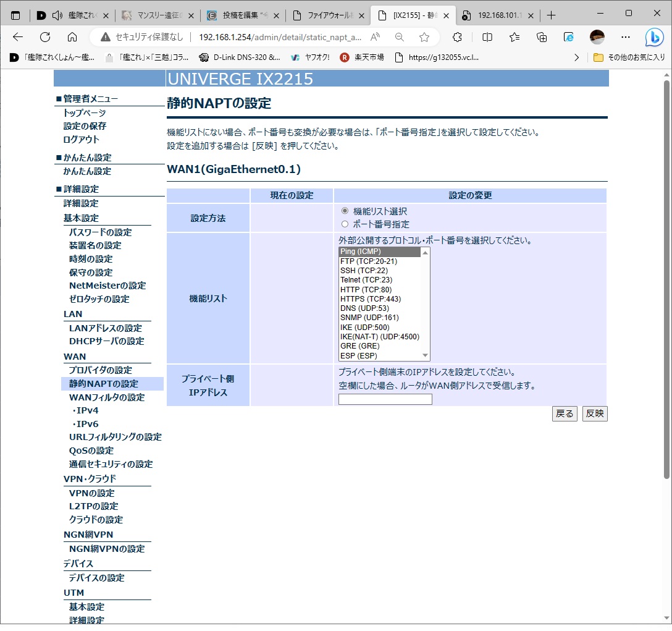The width and height of the screenshot is (672, 631).
Task: Click scroll-up arrow of function list
Action: (425, 252)
